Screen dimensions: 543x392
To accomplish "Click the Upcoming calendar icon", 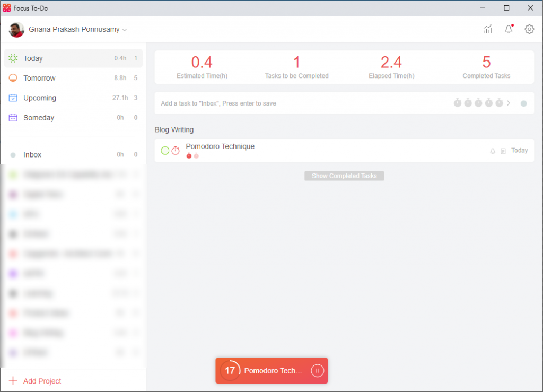I will click(13, 98).
